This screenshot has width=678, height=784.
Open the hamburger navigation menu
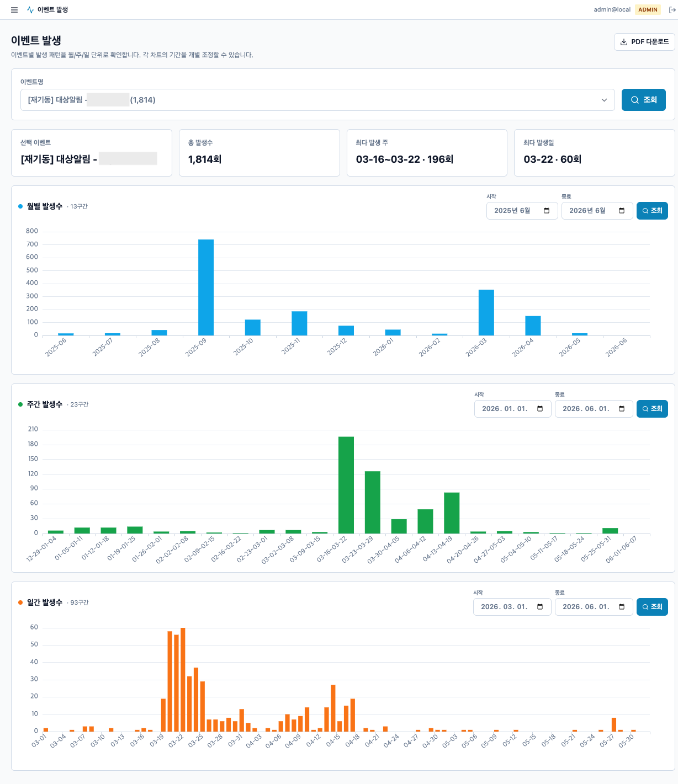(x=14, y=10)
